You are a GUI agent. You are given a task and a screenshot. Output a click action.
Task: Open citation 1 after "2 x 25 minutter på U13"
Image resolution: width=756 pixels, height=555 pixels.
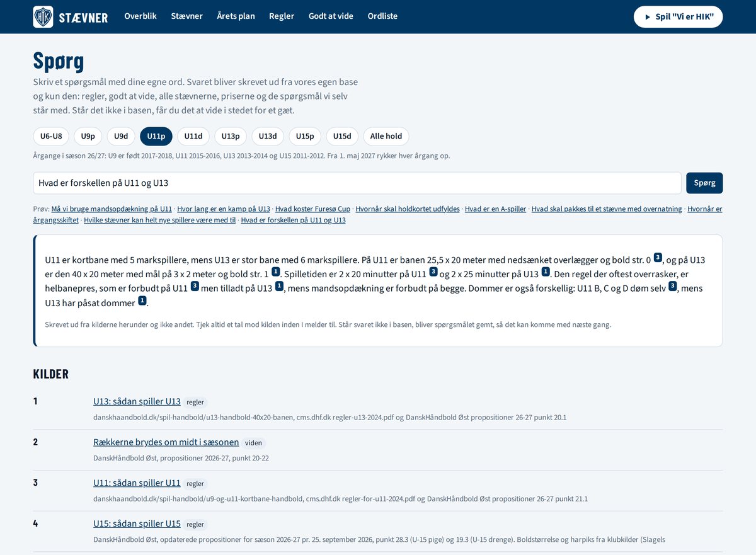click(546, 272)
